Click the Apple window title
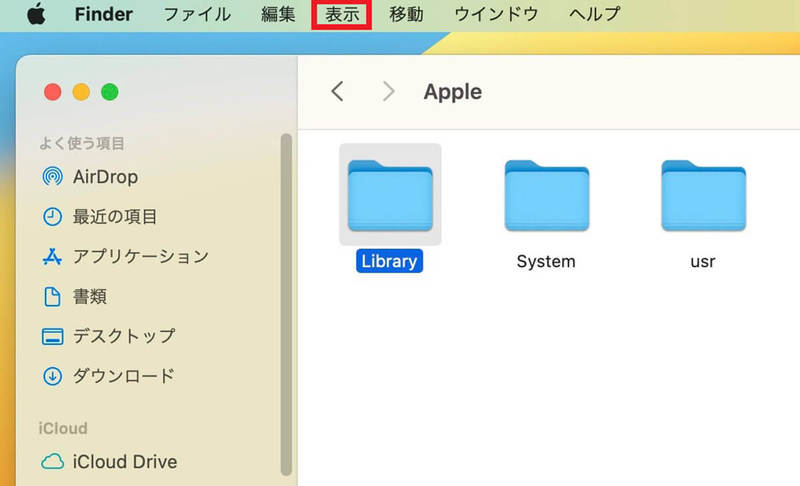Screen dimensions: 800x486 coord(453,92)
